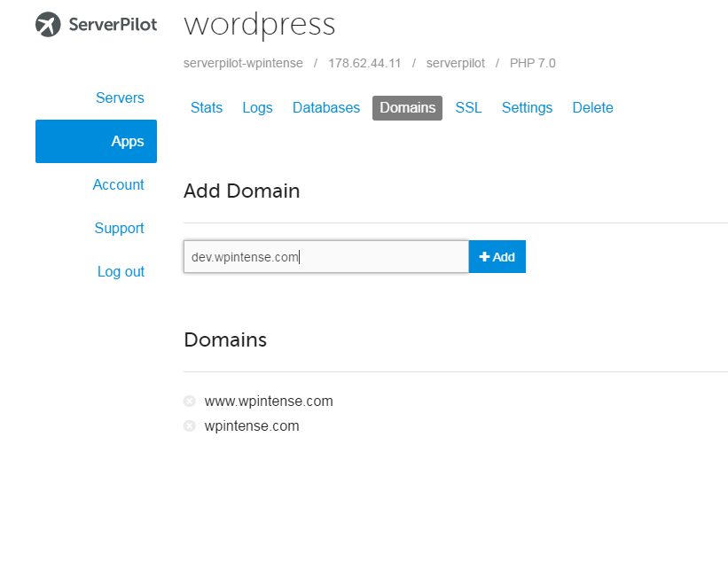Go to the Settings tab

coord(527,107)
